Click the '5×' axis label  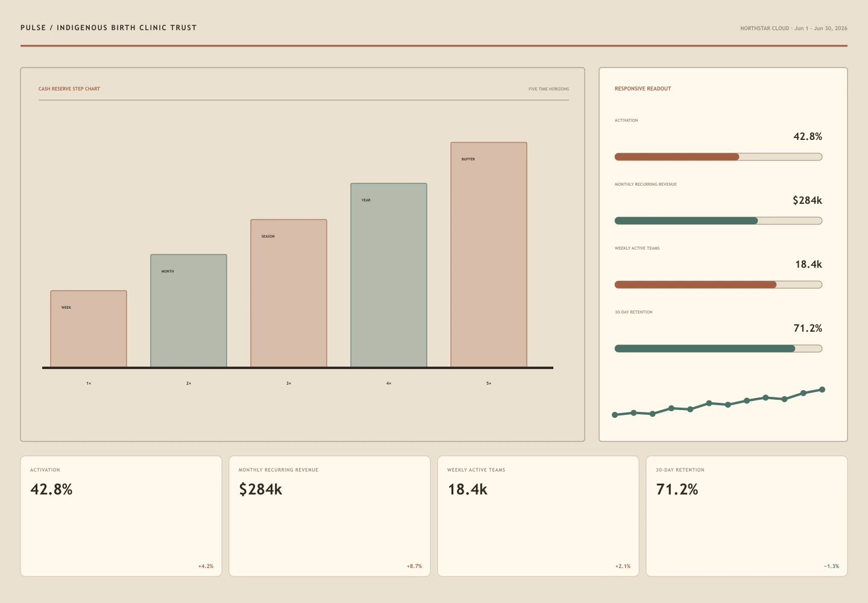489,384
